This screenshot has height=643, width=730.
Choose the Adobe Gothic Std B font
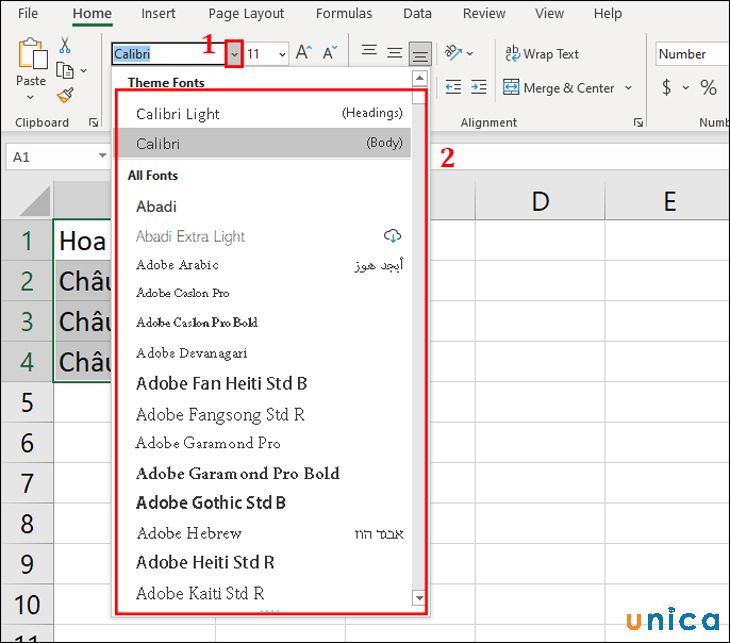click(x=211, y=503)
